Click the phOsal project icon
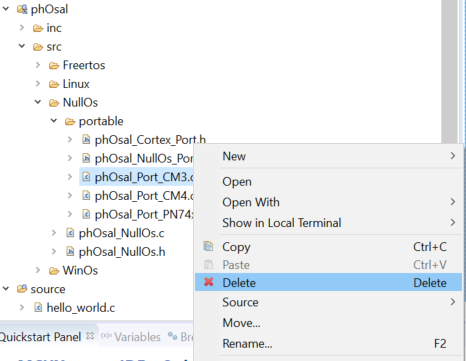This screenshot has width=466, height=361. (x=22, y=9)
